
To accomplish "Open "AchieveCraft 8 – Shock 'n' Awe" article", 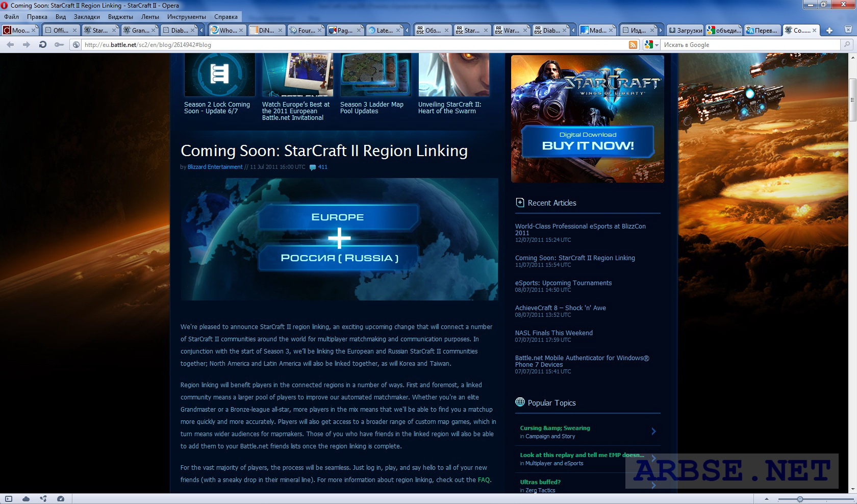I will pos(561,308).
